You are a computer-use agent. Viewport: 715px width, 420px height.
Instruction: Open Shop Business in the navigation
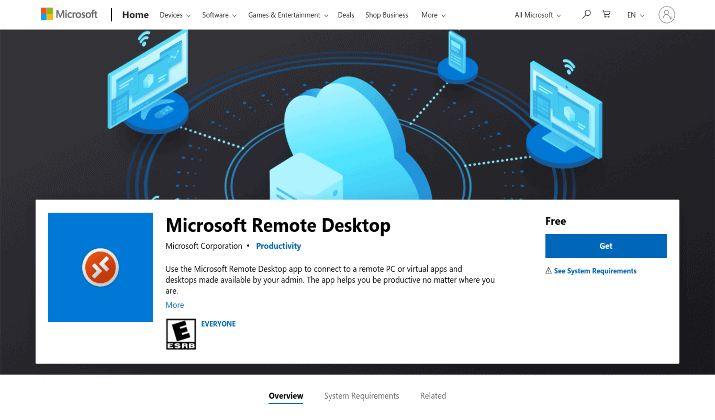[x=387, y=15]
